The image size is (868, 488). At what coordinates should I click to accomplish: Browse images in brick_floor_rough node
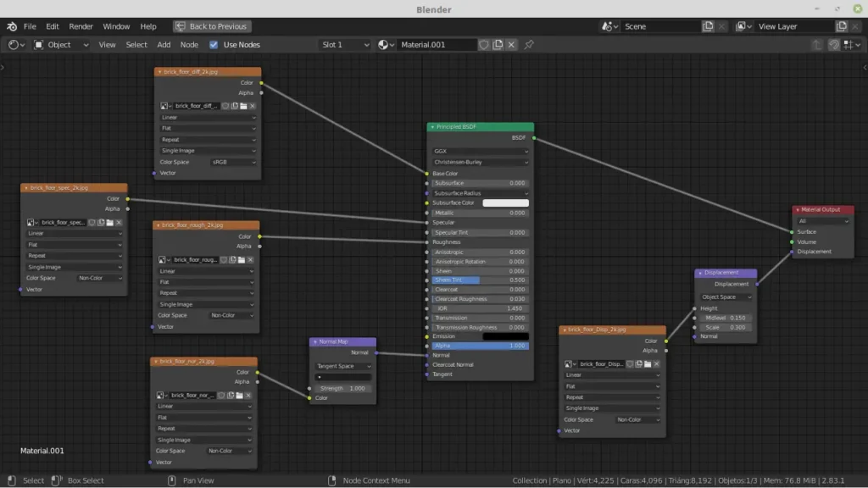164,259
